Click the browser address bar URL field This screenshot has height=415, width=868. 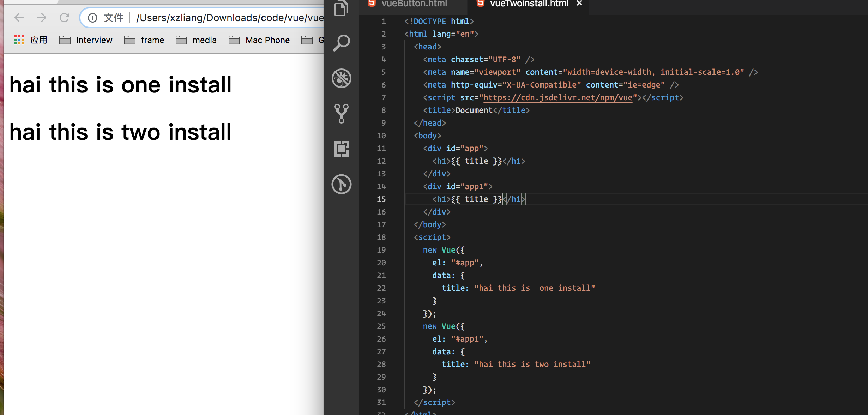click(229, 18)
